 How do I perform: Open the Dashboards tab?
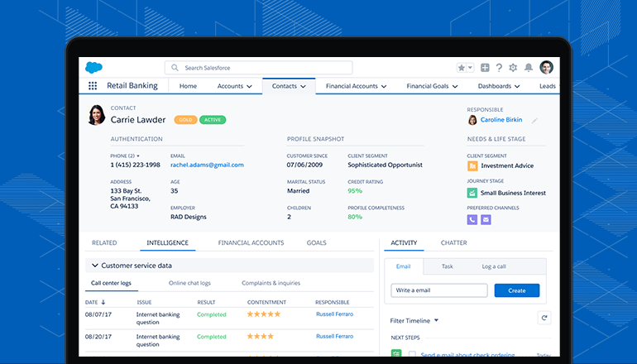(495, 86)
